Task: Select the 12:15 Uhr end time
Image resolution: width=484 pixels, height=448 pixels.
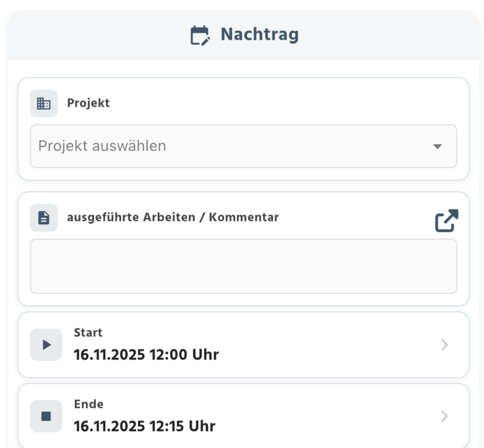Action: (x=182, y=426)
